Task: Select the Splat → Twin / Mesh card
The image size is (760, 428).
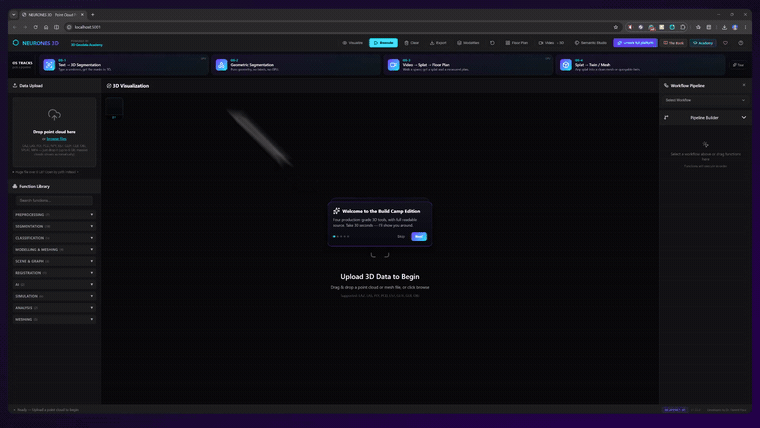Action: (640, 64)
